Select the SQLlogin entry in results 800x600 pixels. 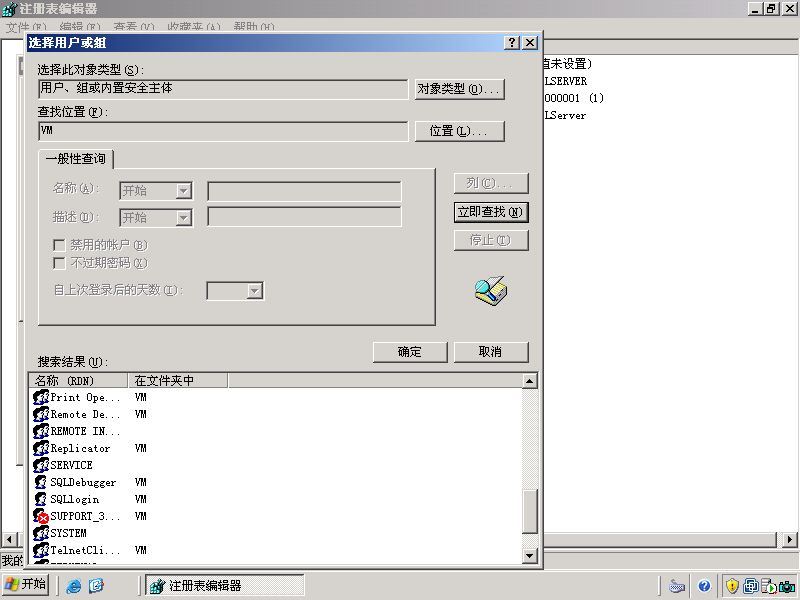74,499
